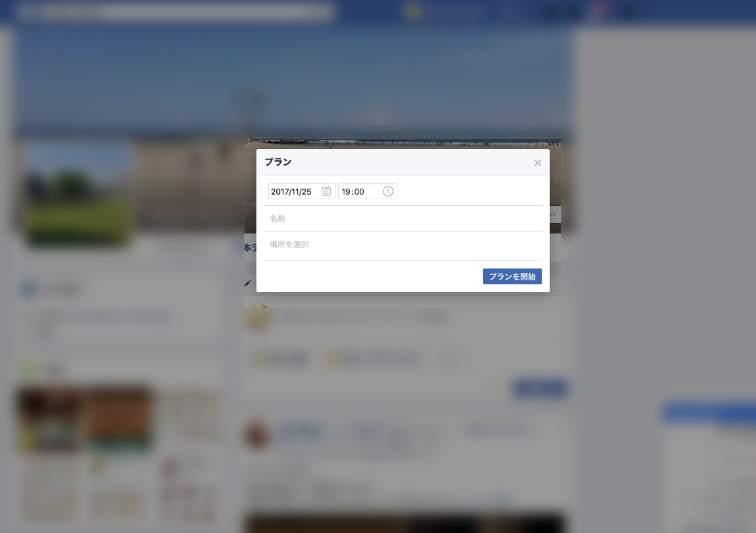Focus the 名前 name input
The image size is (756, 533).
pos(403,218)
